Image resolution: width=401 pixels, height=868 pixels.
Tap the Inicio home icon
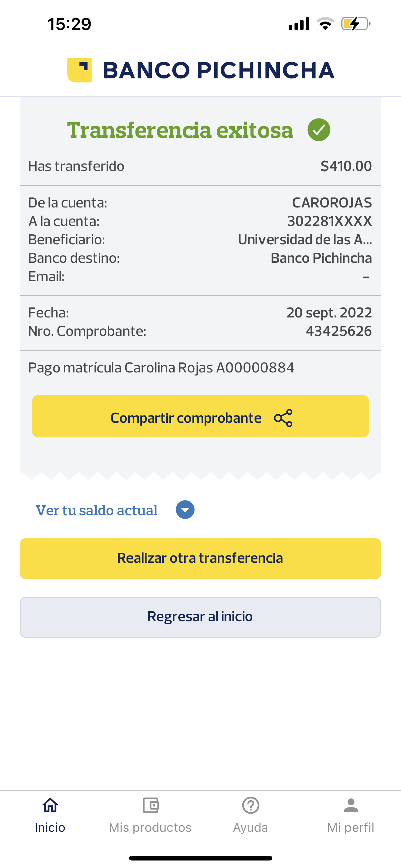coord(50,805)
